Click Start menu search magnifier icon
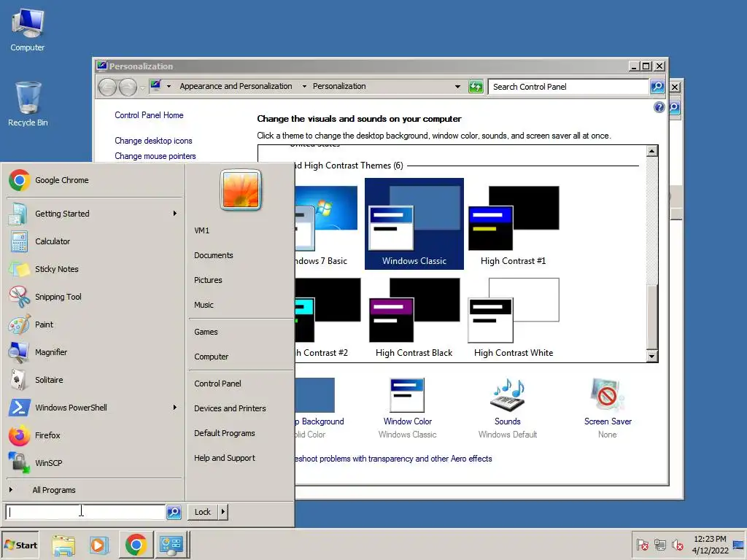747x560 pixels. tap(174, 512)
